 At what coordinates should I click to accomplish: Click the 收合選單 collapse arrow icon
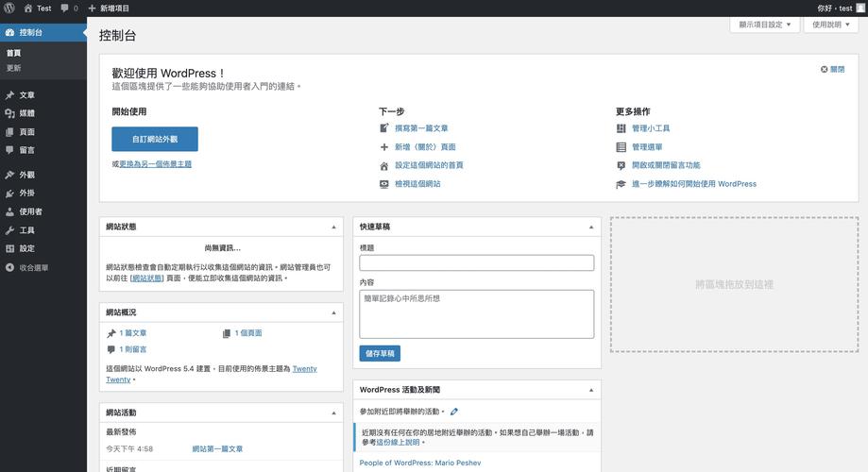pyautogui.click(x=10, y=267)
